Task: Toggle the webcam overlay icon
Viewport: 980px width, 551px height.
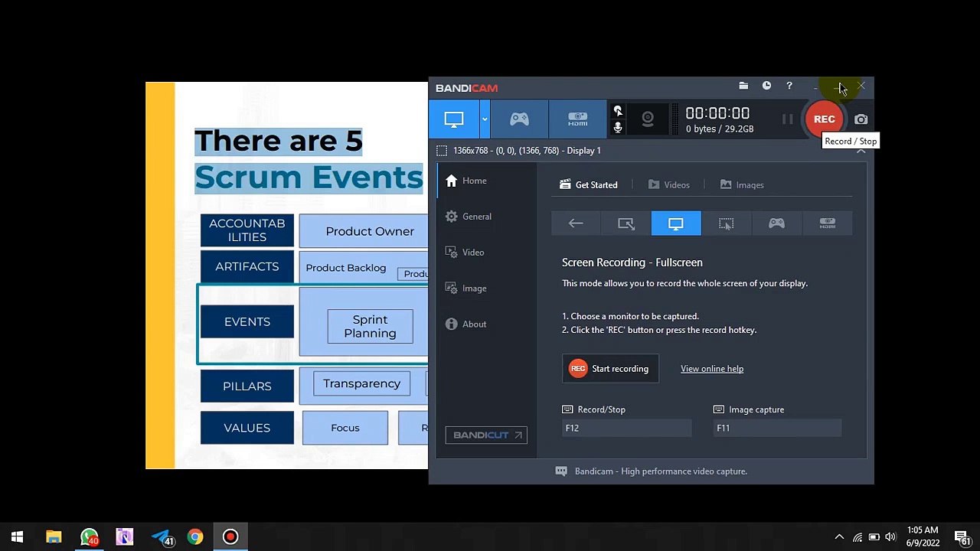Action: tap(648, 119)
